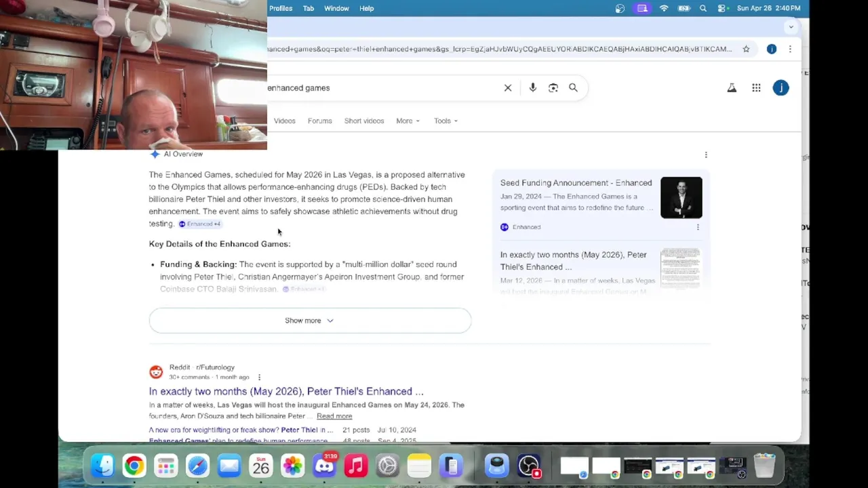
Task: Open Photos from the Dock
Action: pos(293,466)
